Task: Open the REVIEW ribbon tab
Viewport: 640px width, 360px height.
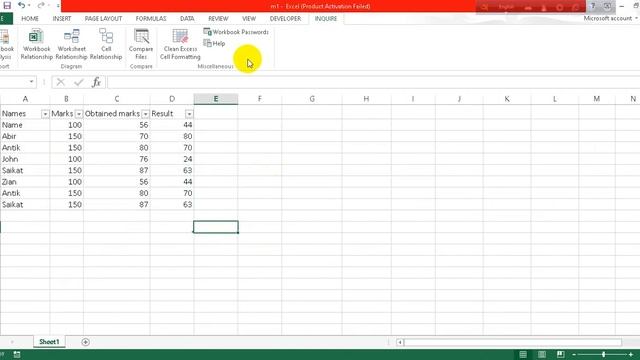Action: [218, 19]
